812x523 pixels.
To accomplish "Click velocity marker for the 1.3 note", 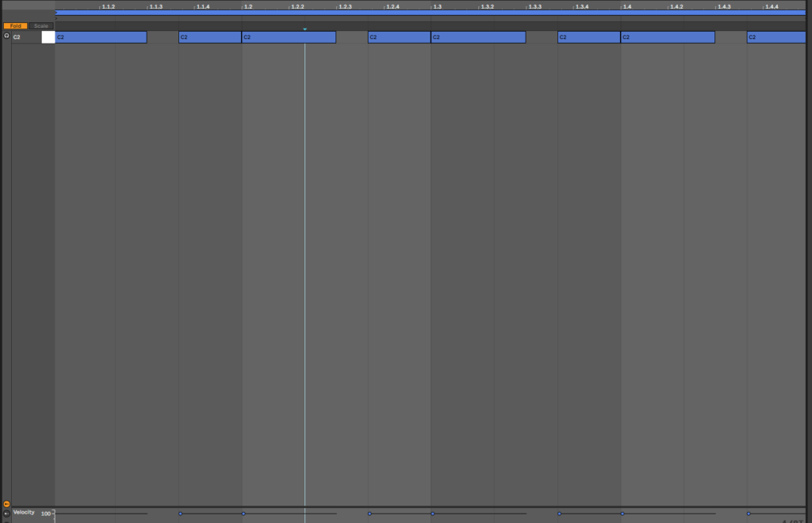I will coord(433,513).
